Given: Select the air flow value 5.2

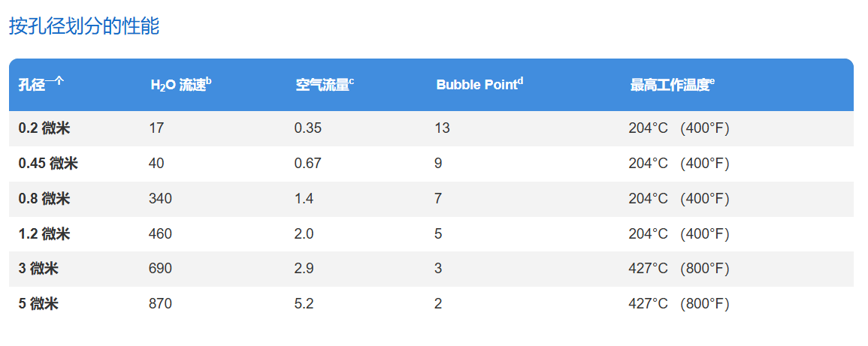Looking at the screenshot, I should pos(304,304).
